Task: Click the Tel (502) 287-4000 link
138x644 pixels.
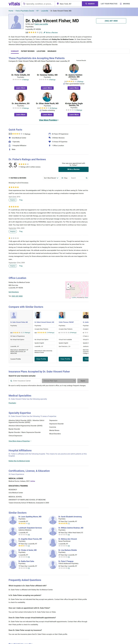Action: coord(17,296)
